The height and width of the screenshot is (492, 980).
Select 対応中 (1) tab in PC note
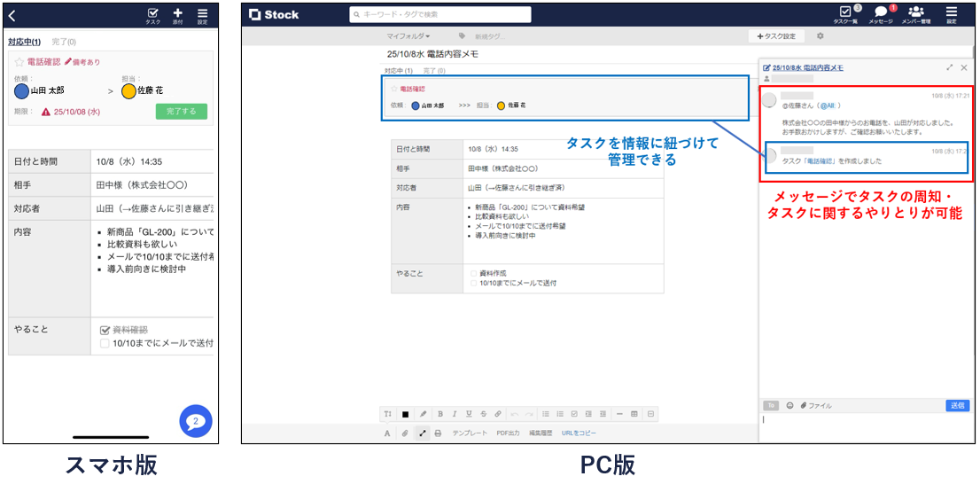pos(398,71)
